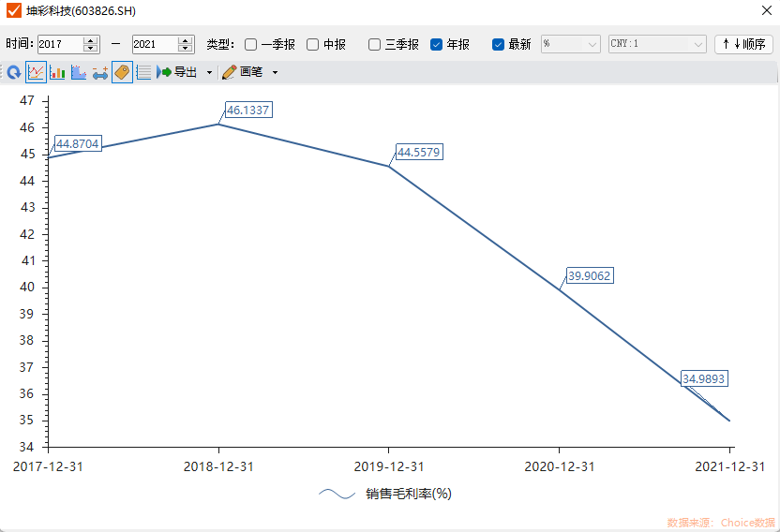Enable the 一季报 checkbox
The image size is (780, 532).
pyautogui.click(x=251, y=44)
